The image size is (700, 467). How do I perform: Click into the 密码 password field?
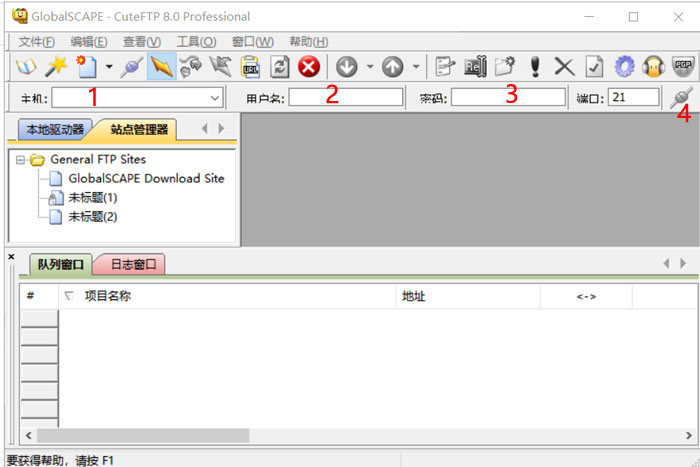click(508, 97)
